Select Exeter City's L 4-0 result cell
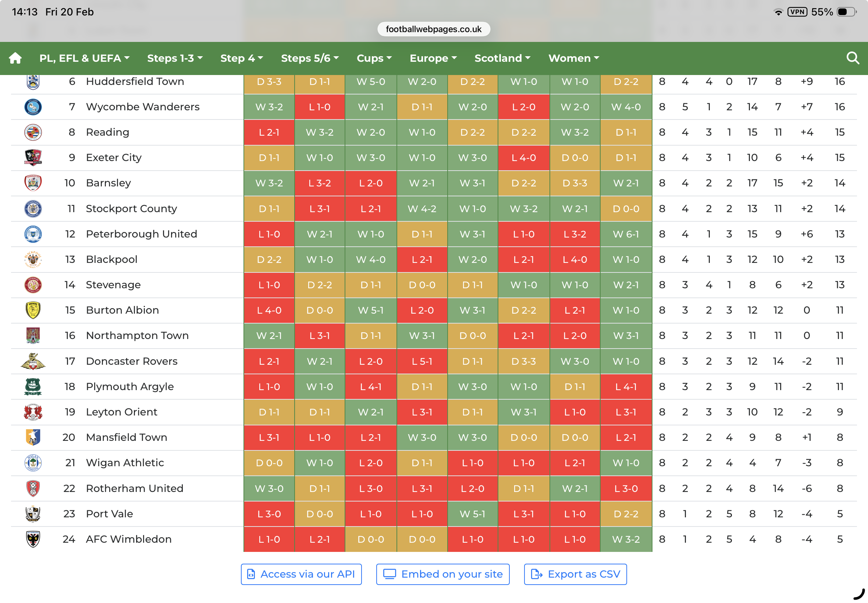The width and height of the screenshot is (868, 603). 523,158
